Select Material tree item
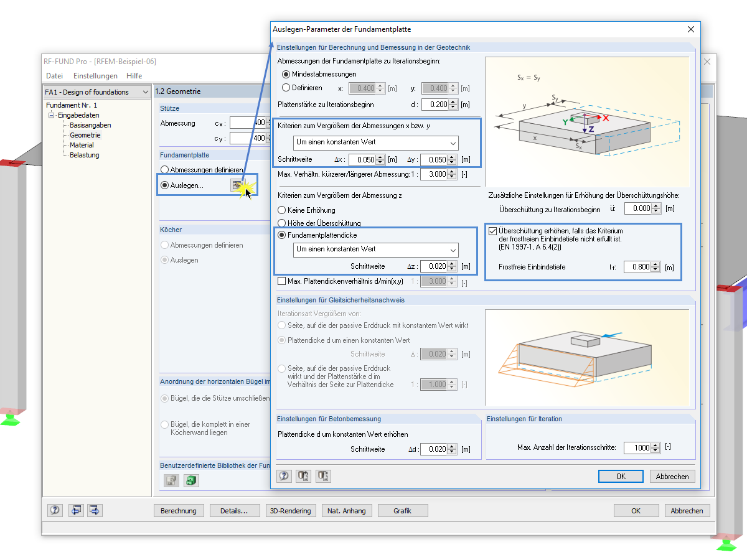Screen dimensions: 747x560 pyautogui.click(x=82, y=145)
